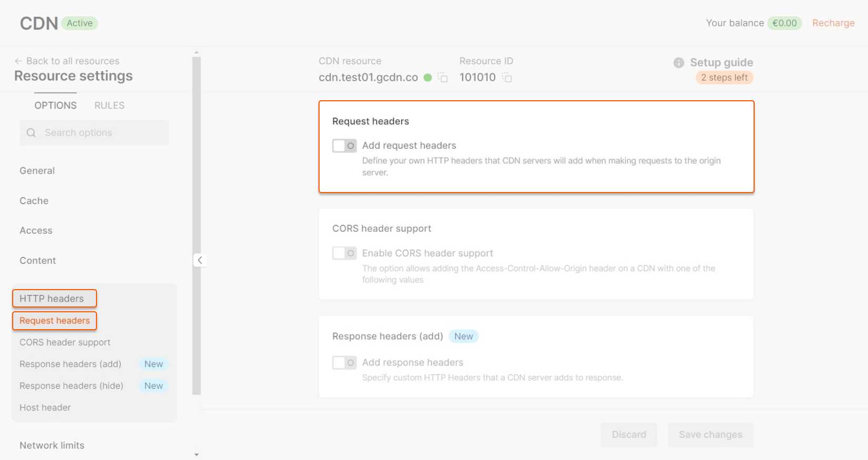Select the OPTIONS tab
The image size is (868, 460).
click(x=55, y=106)
